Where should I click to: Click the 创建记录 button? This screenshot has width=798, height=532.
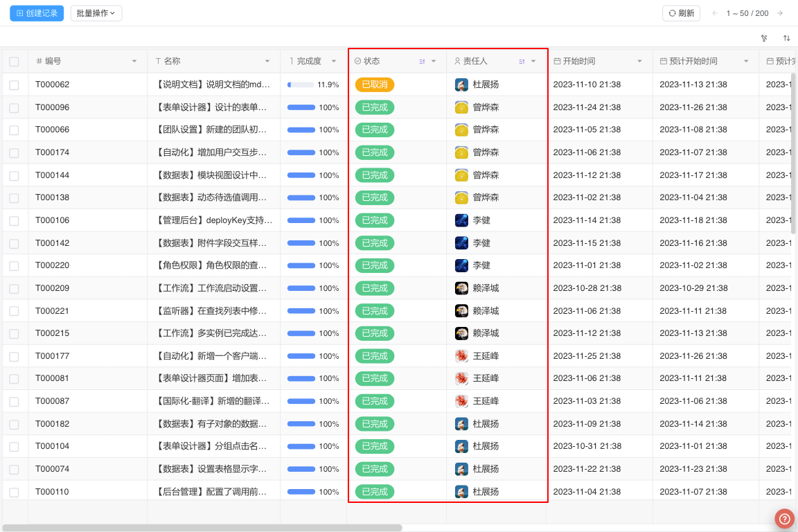click(36, 12)
